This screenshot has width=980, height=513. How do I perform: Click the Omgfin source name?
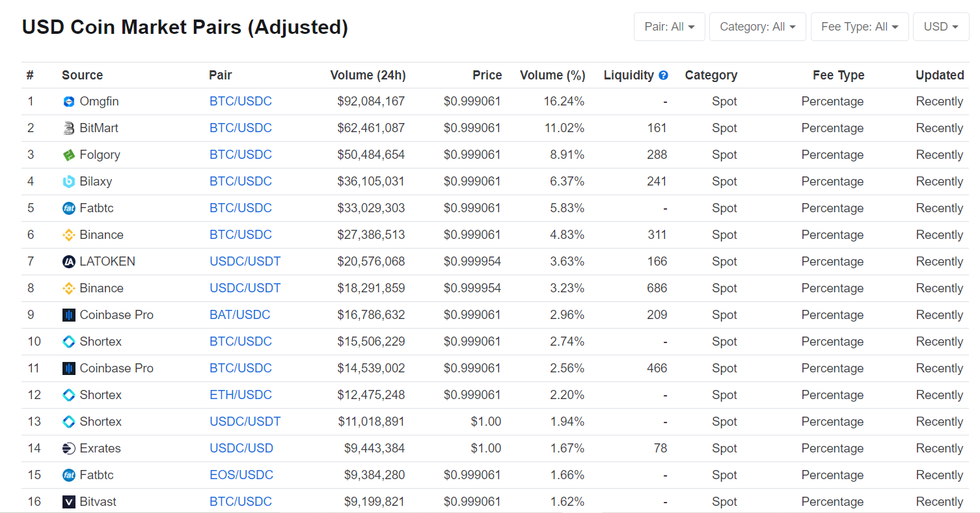99,102
